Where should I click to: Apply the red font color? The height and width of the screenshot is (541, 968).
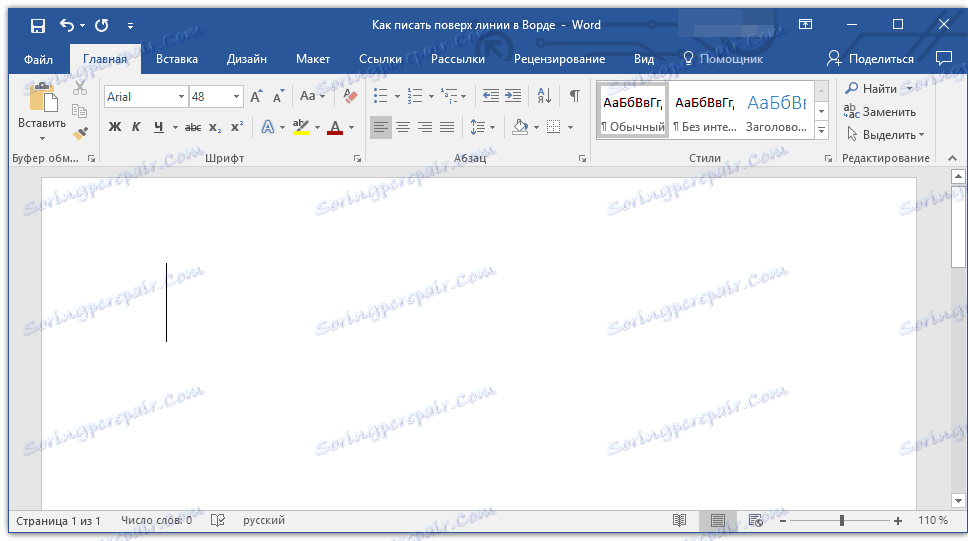[x=335, y=127]
